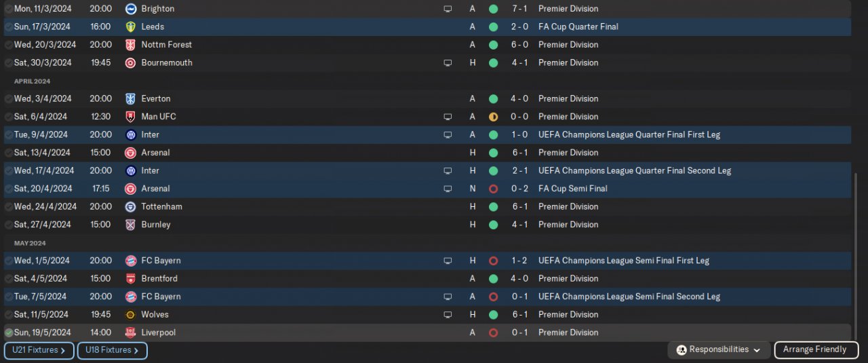Image resolution: width=868 pixels, height=363 pixels.
Task: Click the Tottenham club badge
Action: point(131,207)
